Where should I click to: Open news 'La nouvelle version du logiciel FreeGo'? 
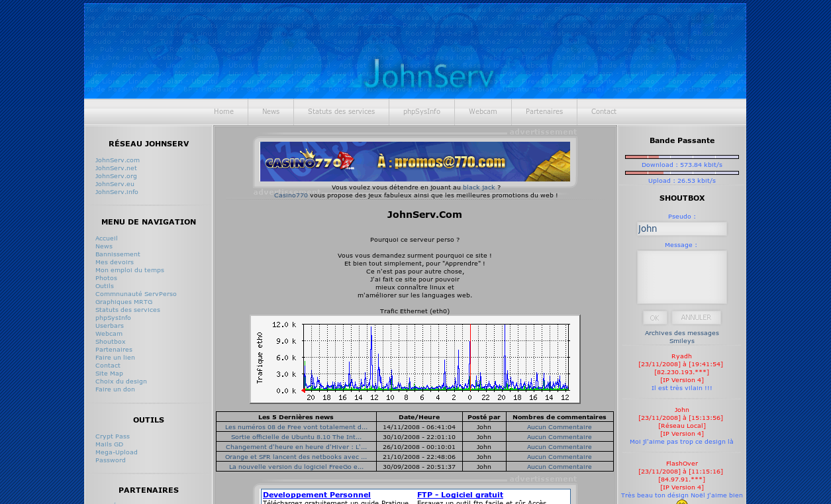point(296,467)
